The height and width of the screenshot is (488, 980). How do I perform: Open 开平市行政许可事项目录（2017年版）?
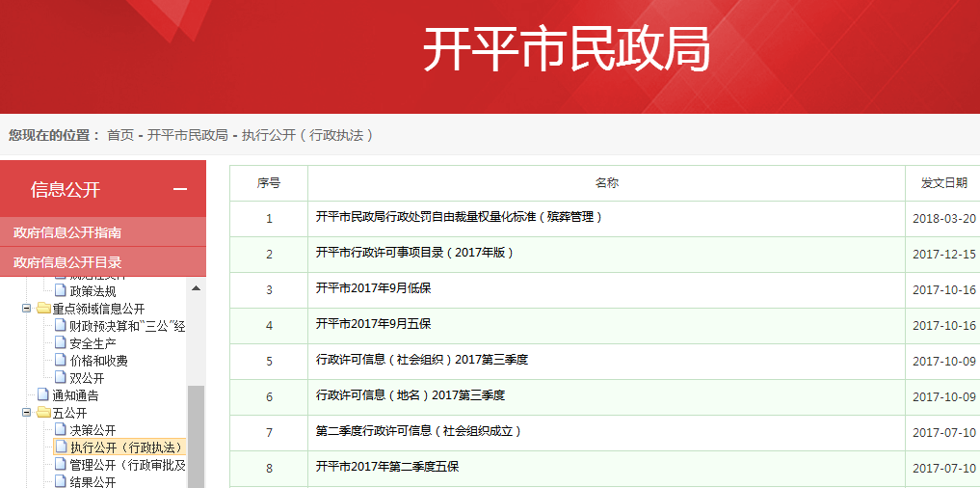click(x=415, y=253)
